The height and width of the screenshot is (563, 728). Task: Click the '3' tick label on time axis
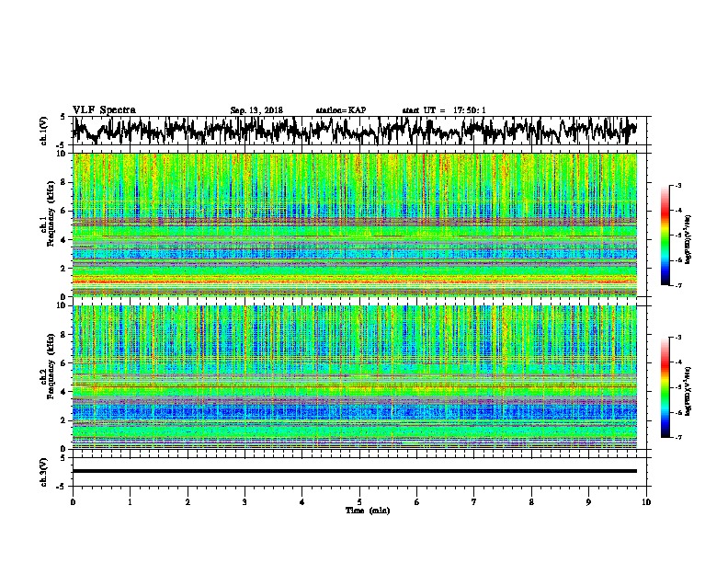pyautogui.click(x=245, y=502)
